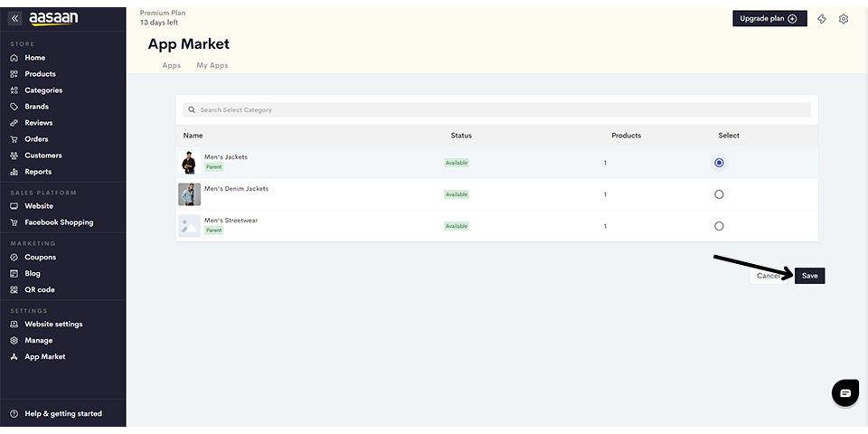Click the Search Select Category field
The width and height of the screenshot is (868, 434).
[497, 110]
